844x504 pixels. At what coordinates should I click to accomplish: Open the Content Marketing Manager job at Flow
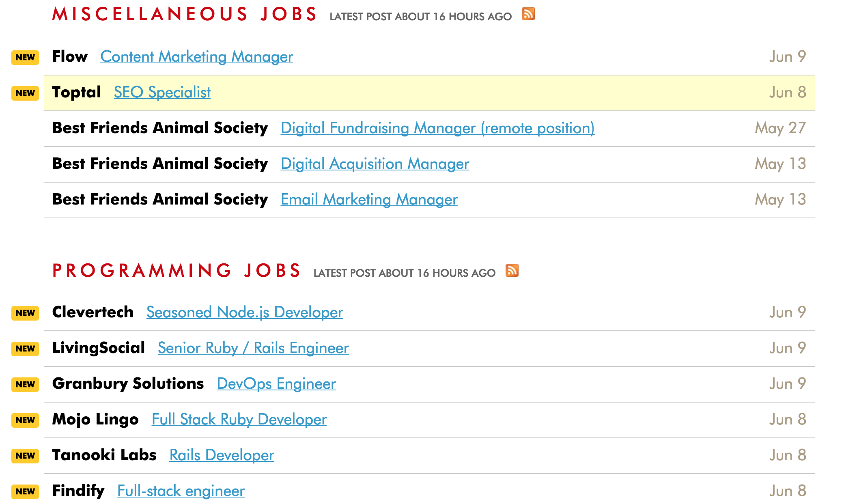[x=196, y=57]
